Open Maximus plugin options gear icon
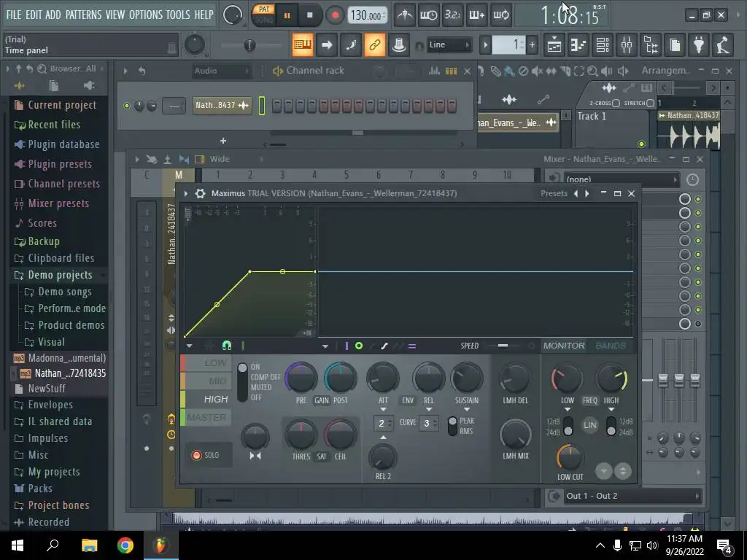747x560 pixels. pos(201,193)
